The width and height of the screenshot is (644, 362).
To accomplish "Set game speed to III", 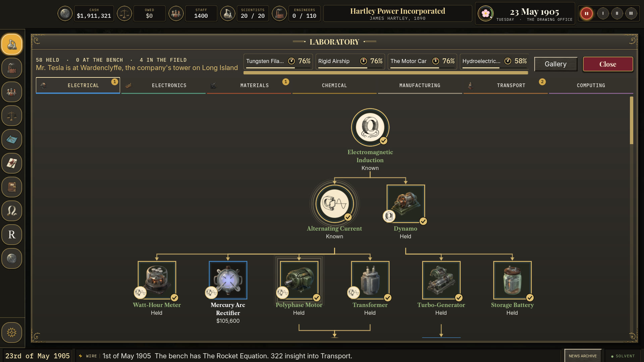I will tap(631, 14).
